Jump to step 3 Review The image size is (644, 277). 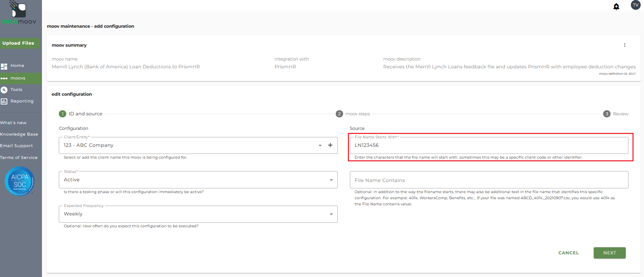click(616, 114)
